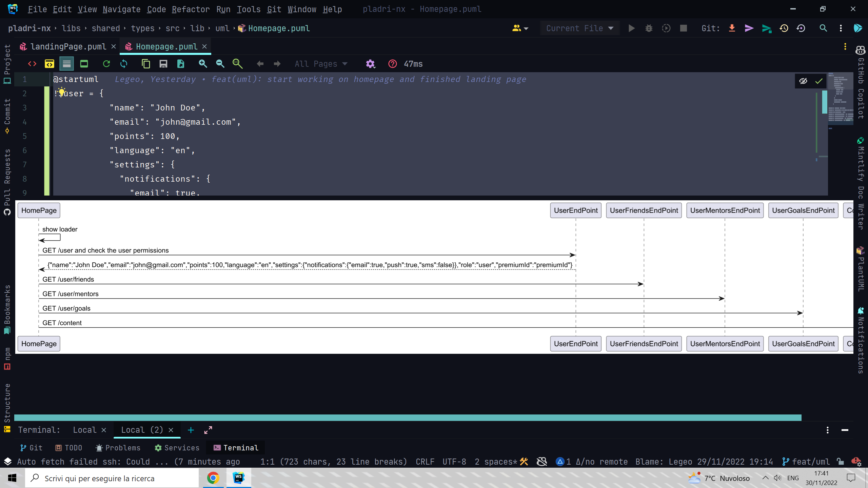
Task: Switch to editor and preview split mode
Action: tap(50, 64)
